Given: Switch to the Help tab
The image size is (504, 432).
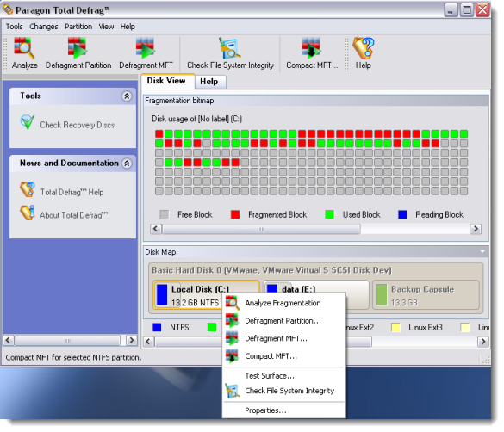Looking at the screenshot, I should click(x=210, y=82).
